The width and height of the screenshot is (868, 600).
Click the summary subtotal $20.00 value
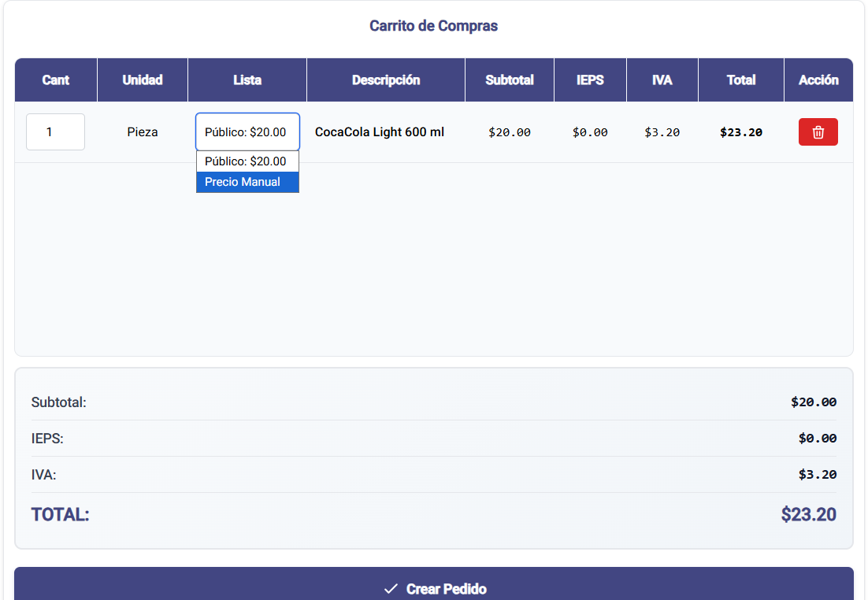click(x=813, y=402)
